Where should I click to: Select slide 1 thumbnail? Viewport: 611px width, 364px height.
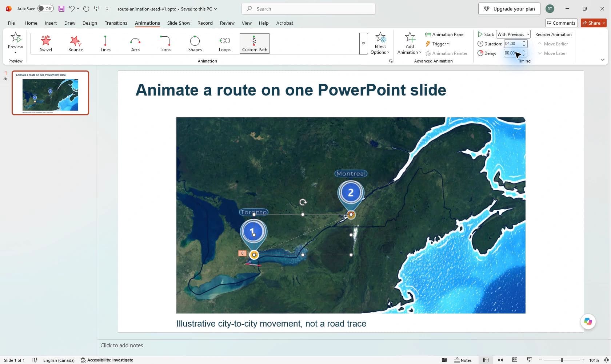[x=50, y=93]
